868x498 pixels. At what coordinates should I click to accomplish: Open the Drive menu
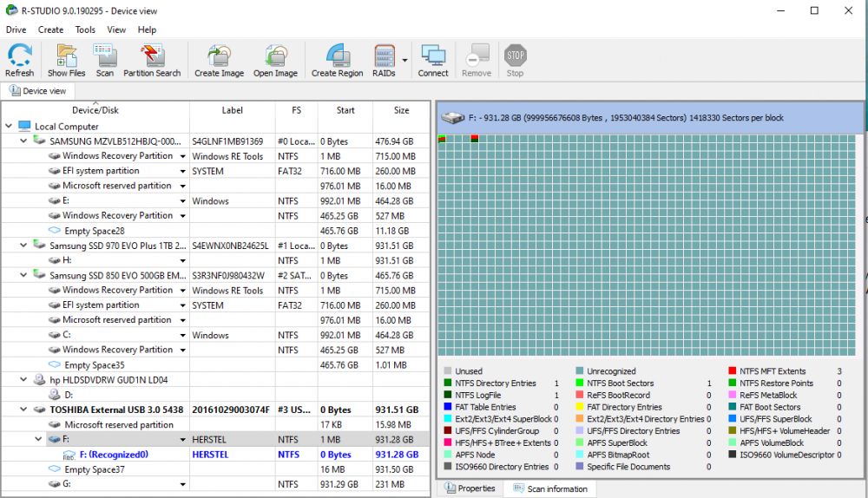pos(16,29)
